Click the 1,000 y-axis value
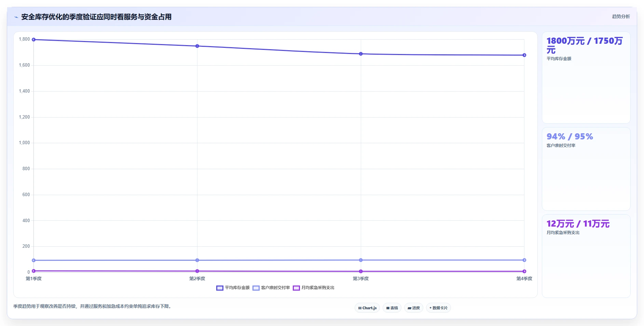This screenshot has width=644, height=326. click(x=24, y=143)
